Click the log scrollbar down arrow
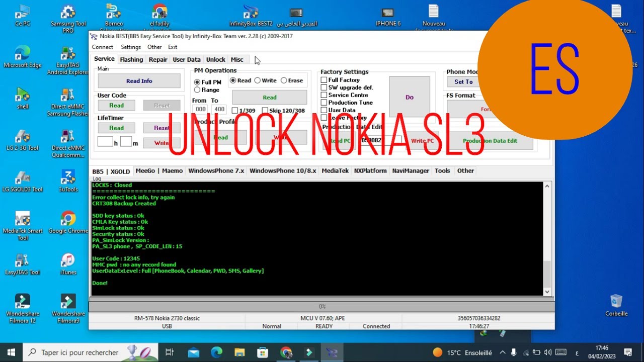Image resolution: width=644 pixels, height=362 pixels. click(547, 292)
